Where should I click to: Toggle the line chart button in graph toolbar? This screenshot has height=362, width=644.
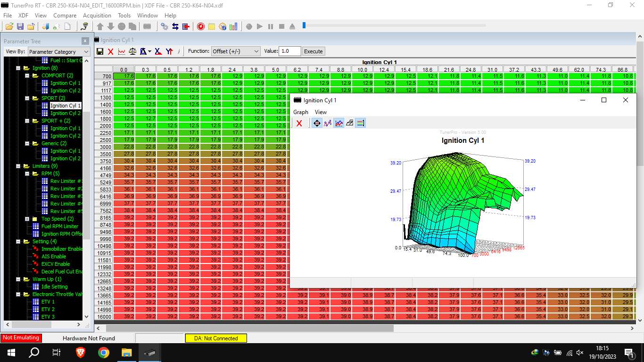[x=339, y=123]
